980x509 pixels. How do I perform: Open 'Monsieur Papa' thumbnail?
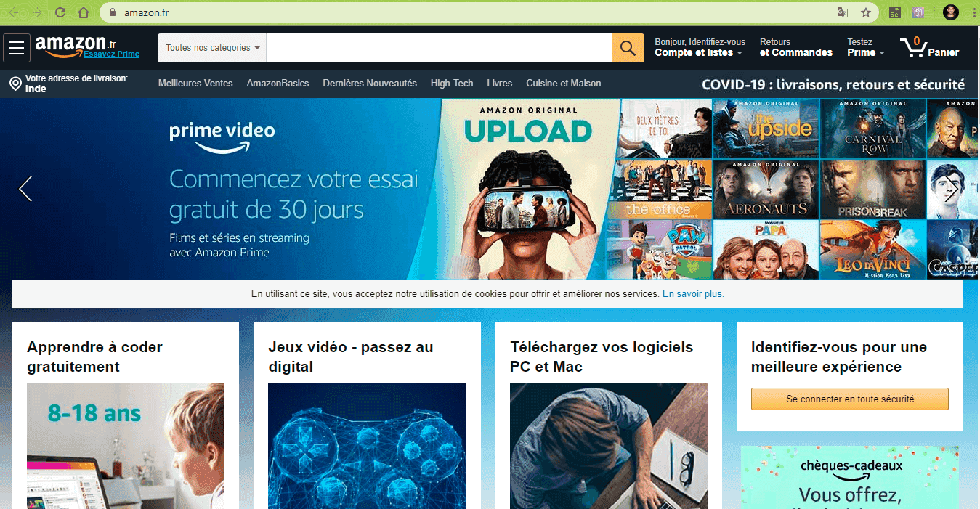click(x=766, y=250)
